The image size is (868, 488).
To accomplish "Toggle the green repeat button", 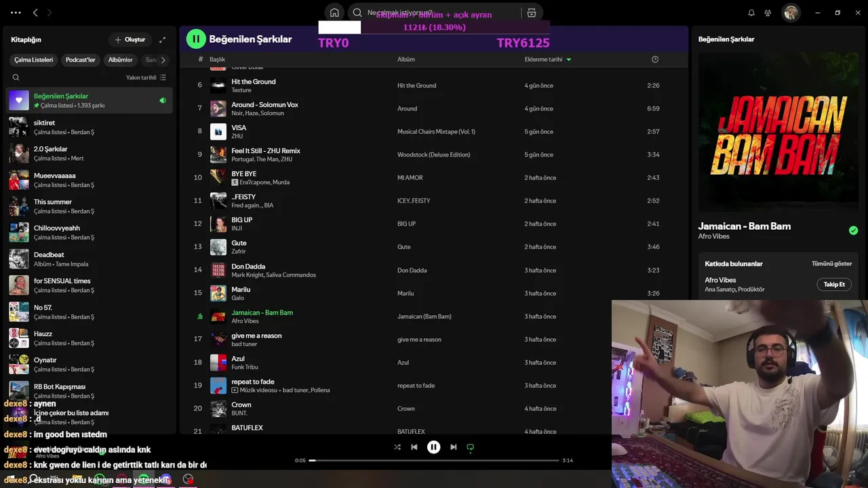I will (470, 447).
